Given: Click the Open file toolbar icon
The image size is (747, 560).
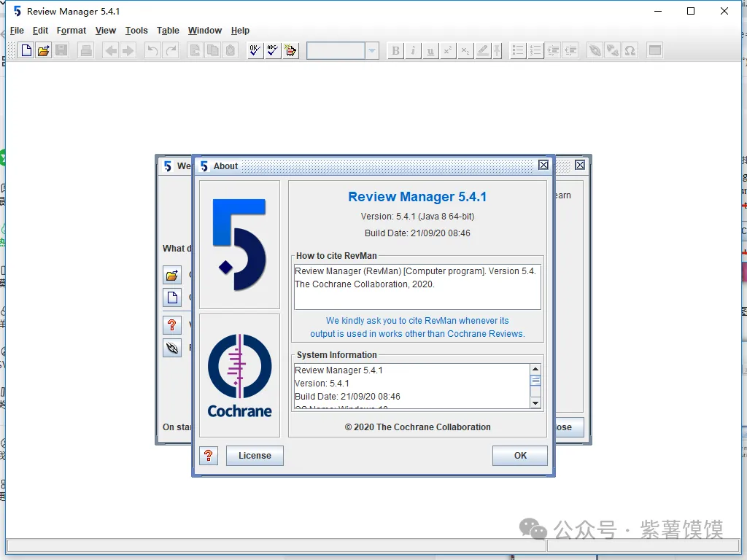Looking at the screenshot, I should 44,50.
